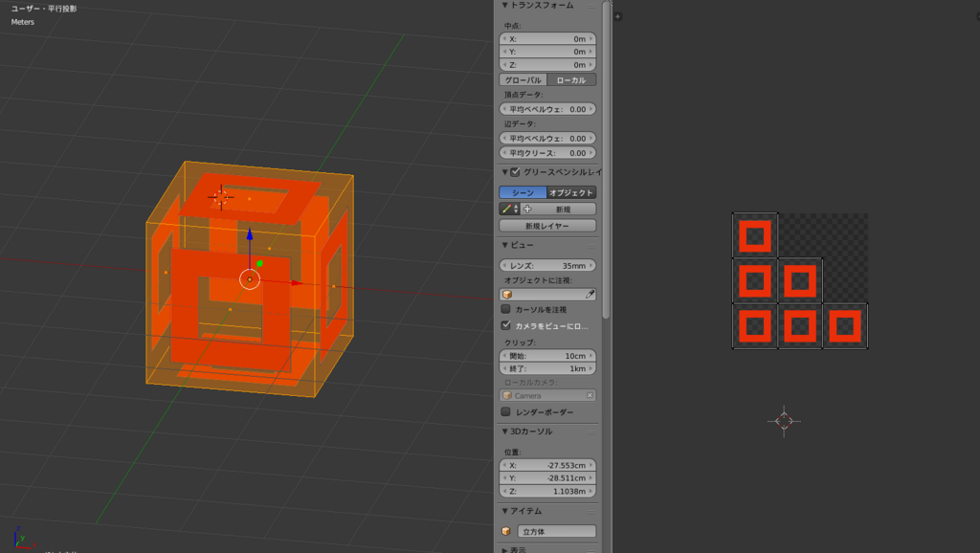Viewport: 980px width, 553px height.
Task: Grab the green Y-axis manipulator handle
Action: [x=259, y=264]
